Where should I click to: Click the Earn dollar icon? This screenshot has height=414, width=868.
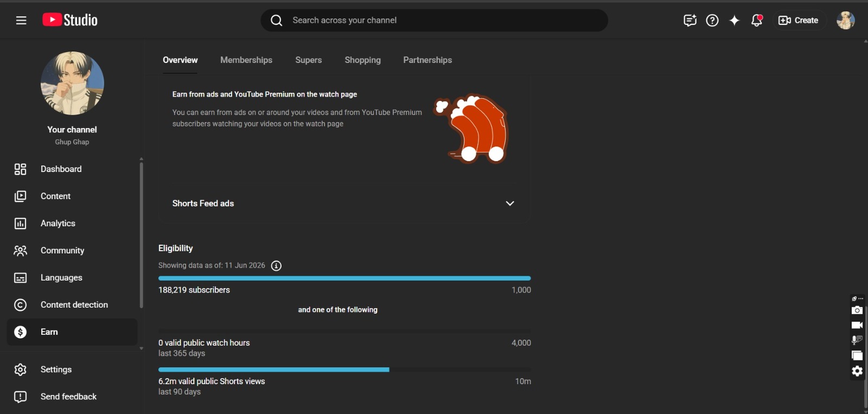[20, 332]
